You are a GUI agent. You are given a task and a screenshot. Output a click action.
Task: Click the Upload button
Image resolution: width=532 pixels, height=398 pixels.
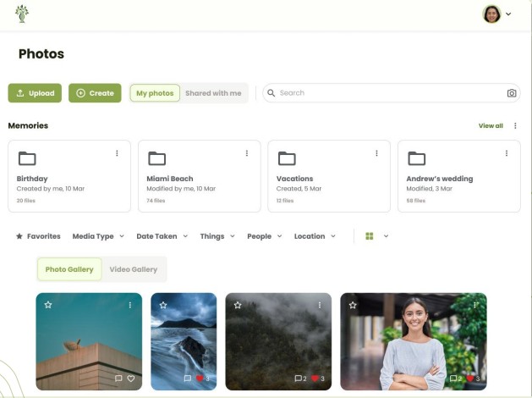click(35, 93)
